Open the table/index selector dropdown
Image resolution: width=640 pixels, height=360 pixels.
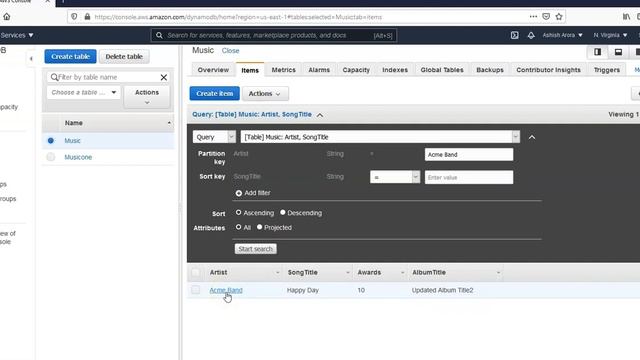click(x=380, y=137)
